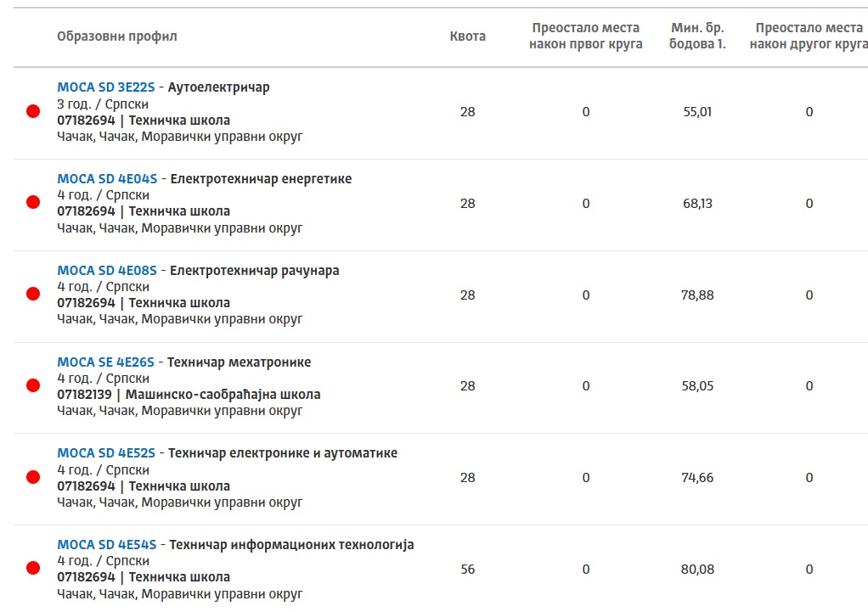Open the MOCA SD 4E04S profile link
The height and width of the screenshot is (612, 868).
click(x=107, y=179)
